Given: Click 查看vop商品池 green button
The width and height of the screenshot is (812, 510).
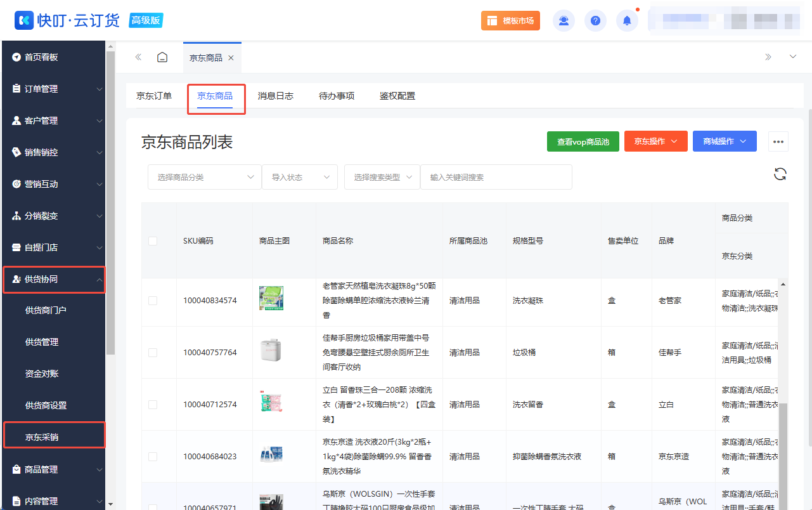Looking at the screenshot, I should (x=583, y=141).
